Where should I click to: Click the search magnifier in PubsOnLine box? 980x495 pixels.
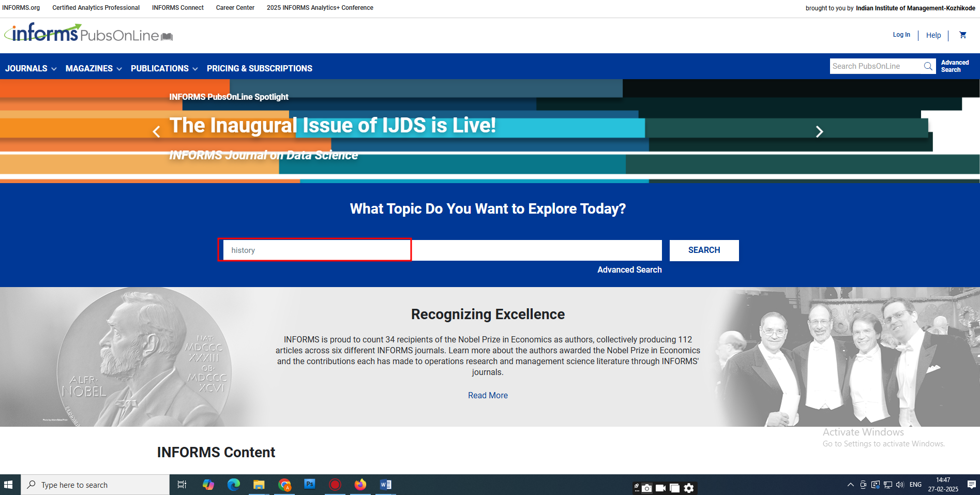click(928, 66)
